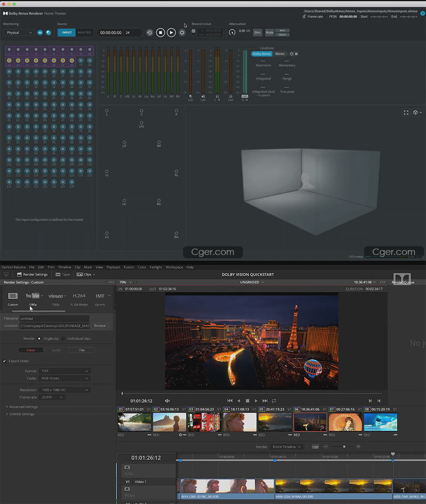Image resolution: width=426 pixels, height=504 pixels.
Task: Click the viewer play forward button
Action: tap(256, 401)
